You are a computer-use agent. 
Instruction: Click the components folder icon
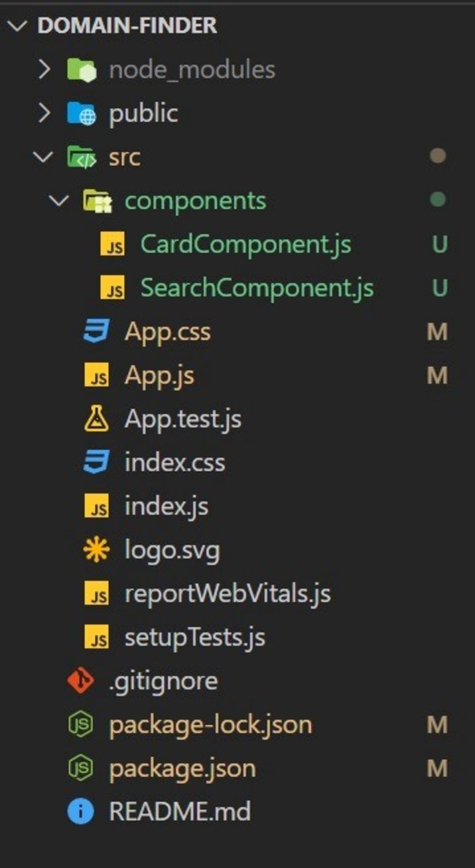[97, 201]
